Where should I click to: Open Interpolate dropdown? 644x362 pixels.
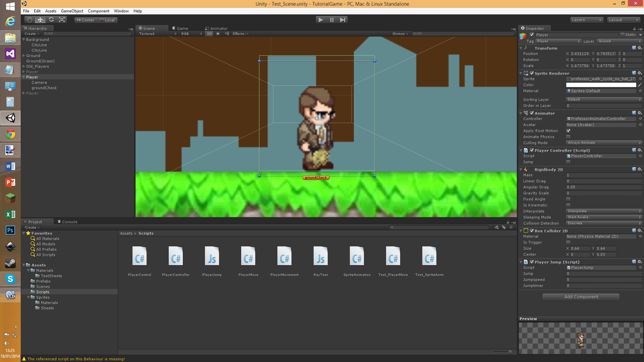point(604,211)
